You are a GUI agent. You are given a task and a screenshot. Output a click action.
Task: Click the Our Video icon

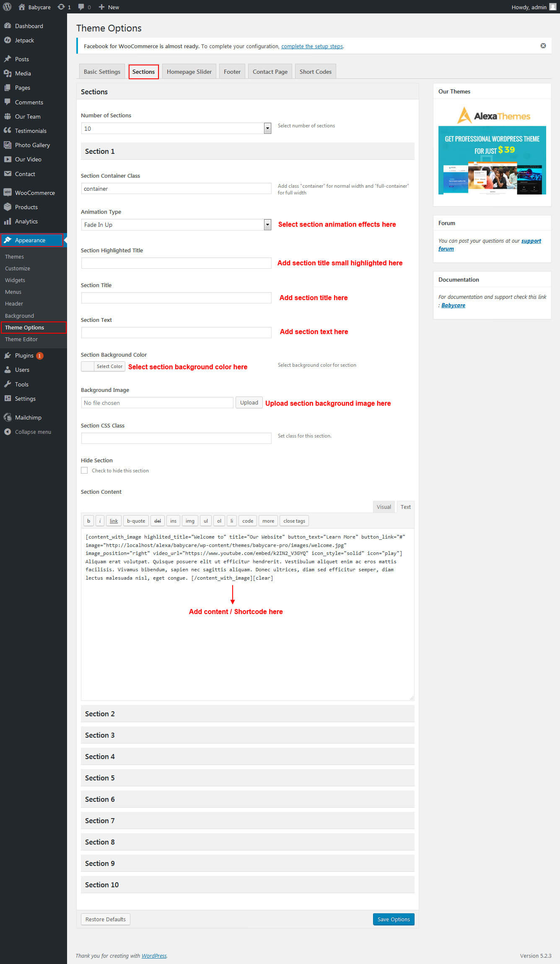point(8,159)
